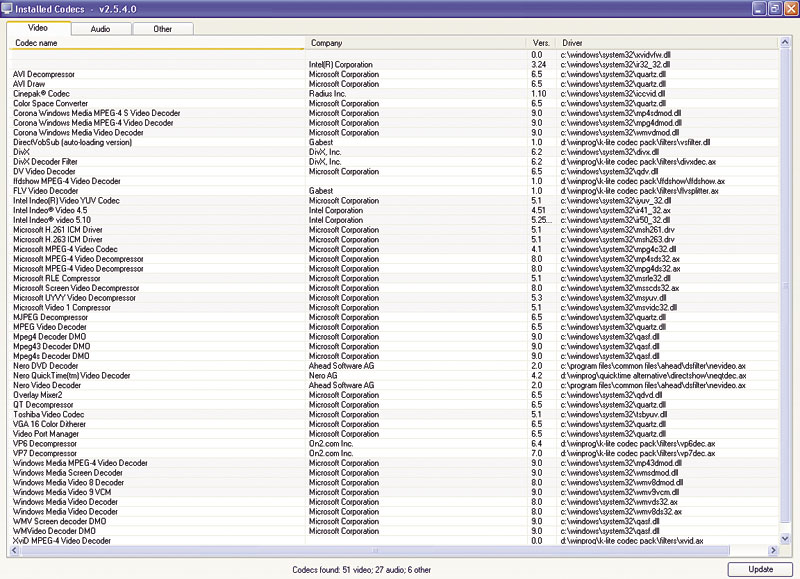This screenshot has width=800, height=579.
Task: Select the Nero QuickTime(tm) Video Decoder row
Action: (394, 375)
